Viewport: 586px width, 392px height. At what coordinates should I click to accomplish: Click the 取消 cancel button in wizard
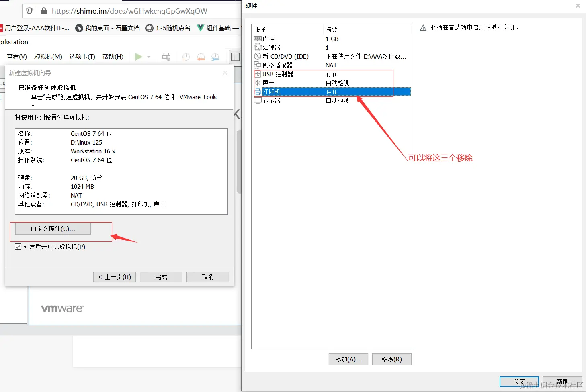click(208, 277)
